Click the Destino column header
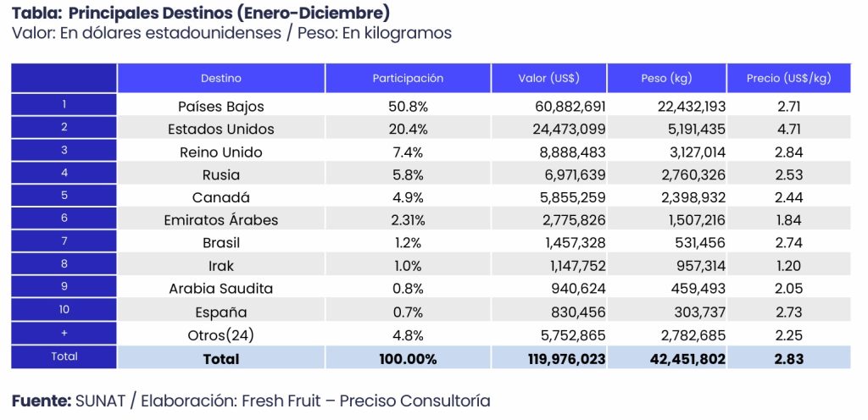 [x=221, y=78]
